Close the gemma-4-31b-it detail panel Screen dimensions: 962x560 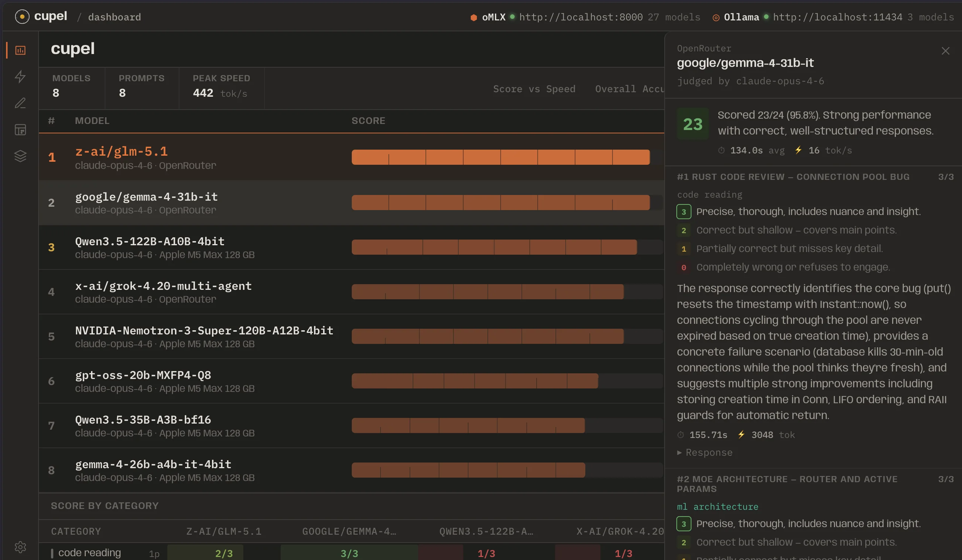945,51
